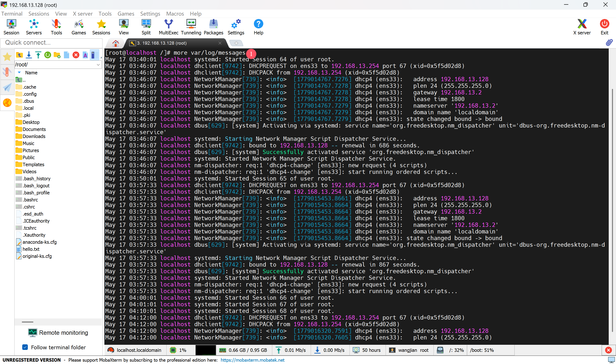Toggle the Follow terminal folder checkbox
This screenshot has width=616, height=364.
[25, 347]
